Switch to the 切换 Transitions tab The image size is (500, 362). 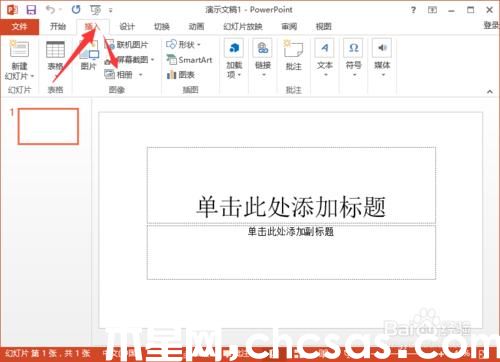162,27
